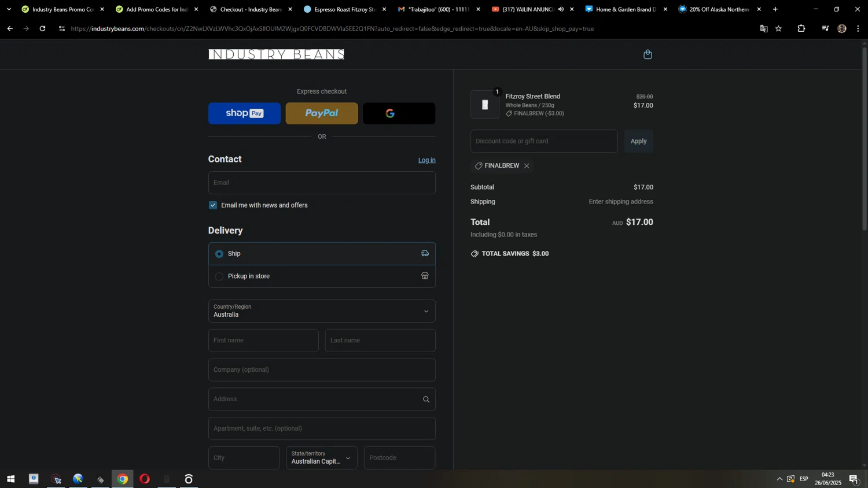Switch to 20% Off Alaska Northern tab
This screenshot has width=868, height=488.
tap(720, 9)
